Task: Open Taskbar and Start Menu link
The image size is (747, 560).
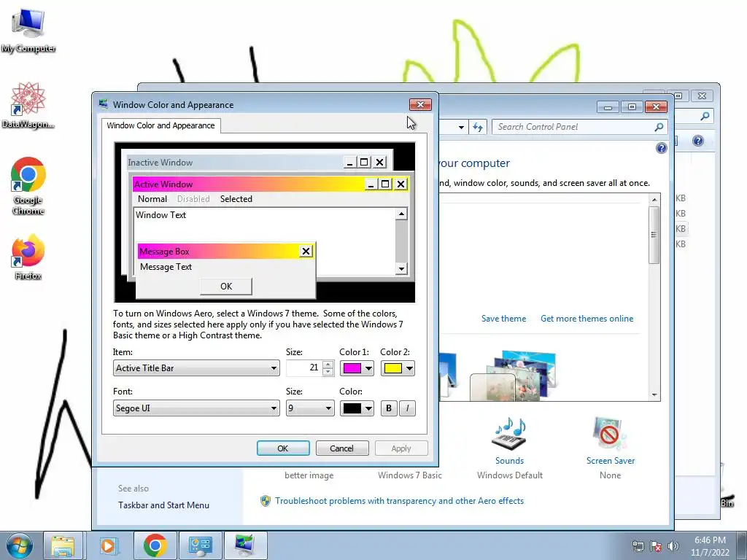Action: 163,505
